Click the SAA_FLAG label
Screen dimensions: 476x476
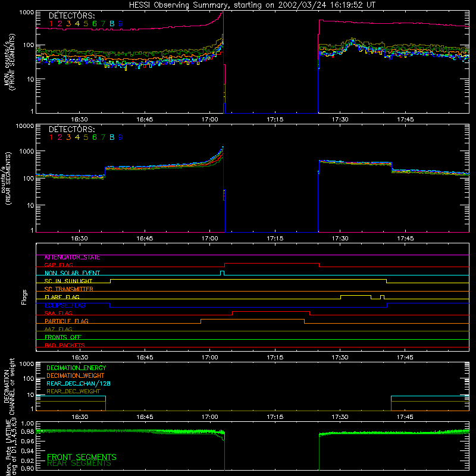click(x=58, y=314)
